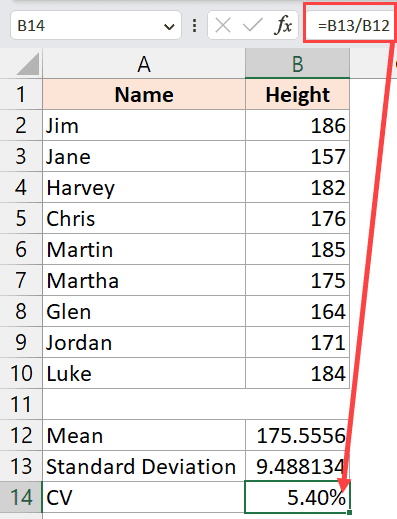The width and height of the screenshot is (397, 519).
Task: Select column B header
Action: [297, 64]
